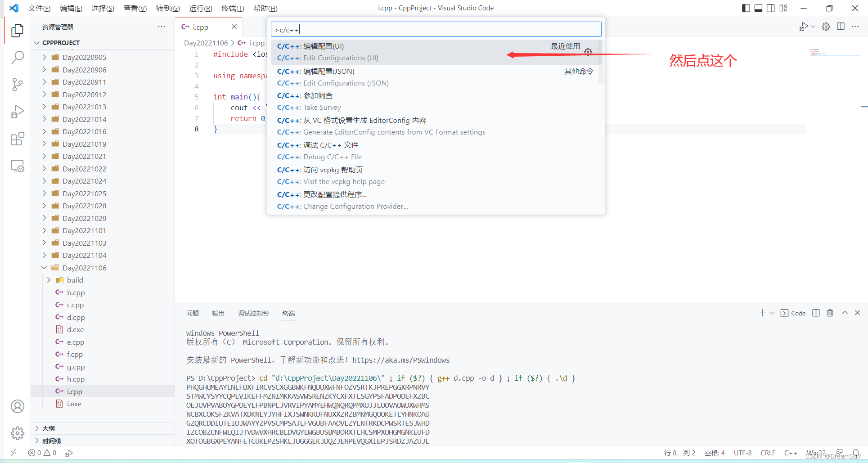Toggle the primary side bar layout icon
Viewport: 868px width, 463px height.
pos(746,8)
